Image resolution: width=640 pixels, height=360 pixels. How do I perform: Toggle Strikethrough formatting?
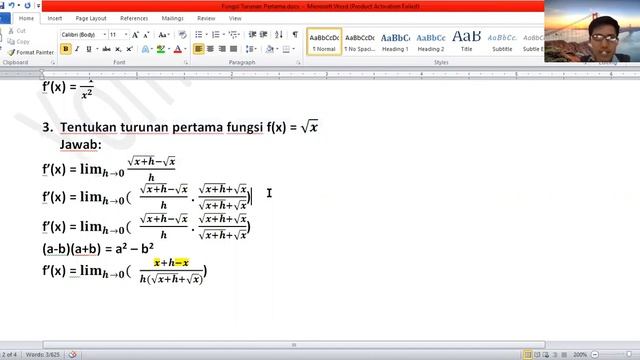pos(107,49)
